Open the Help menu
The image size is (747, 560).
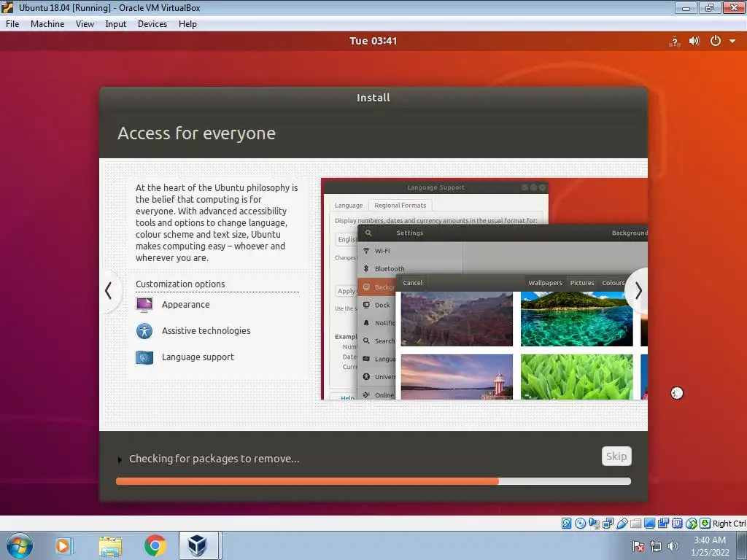click(x=187, y=24)
